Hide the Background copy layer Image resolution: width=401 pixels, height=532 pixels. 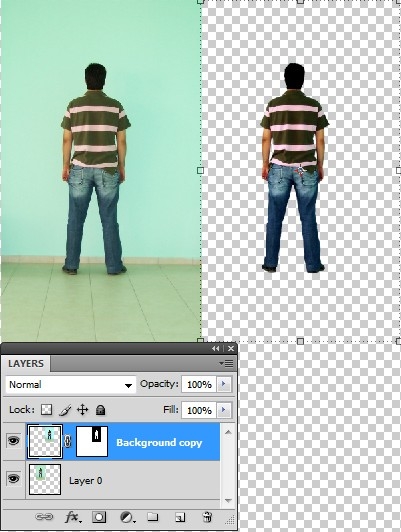pos(14,441)
